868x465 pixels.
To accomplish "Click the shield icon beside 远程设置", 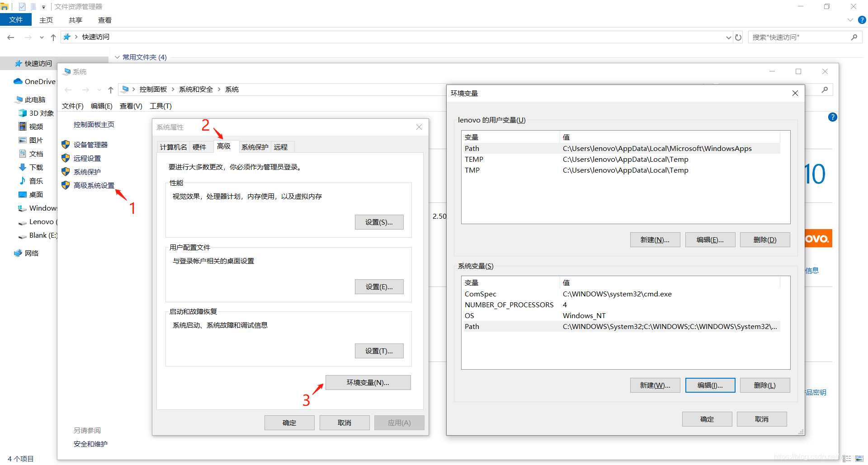I will [66, 158].
